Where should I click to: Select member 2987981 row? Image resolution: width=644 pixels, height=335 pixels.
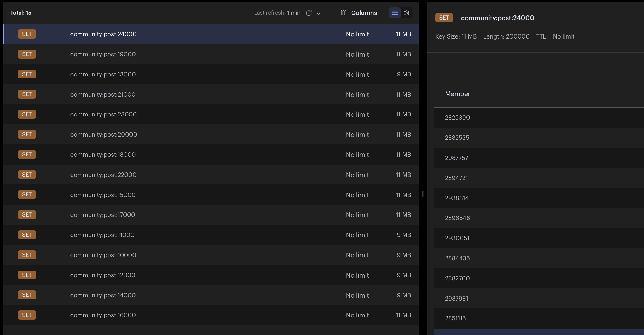456,299
